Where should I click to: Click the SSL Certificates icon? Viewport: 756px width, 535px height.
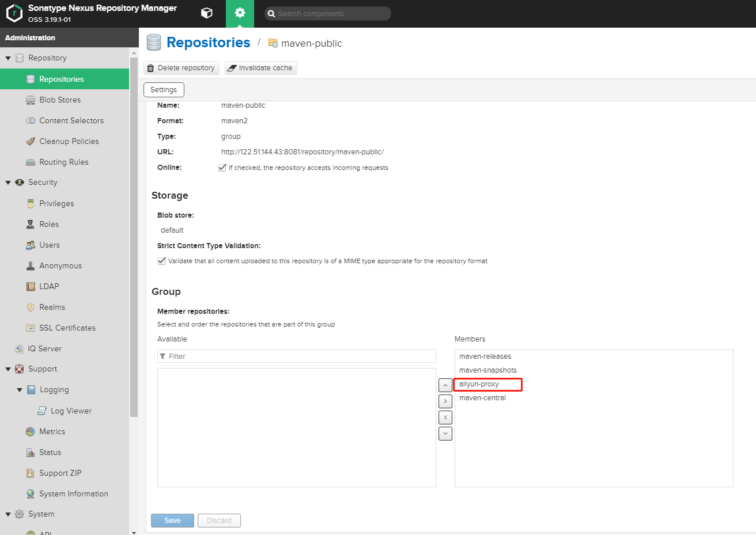[x=31, y=328]
